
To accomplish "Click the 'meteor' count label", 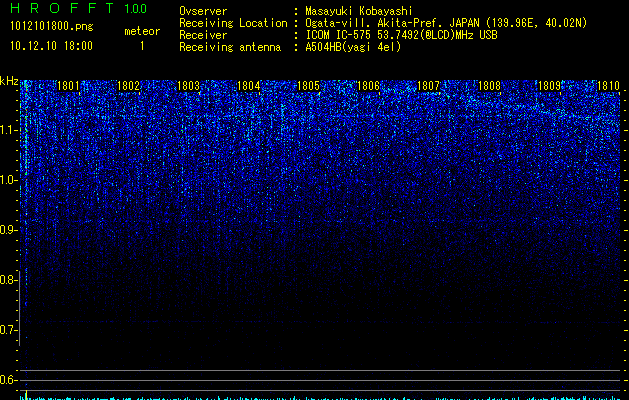I will tap(142, 31).
